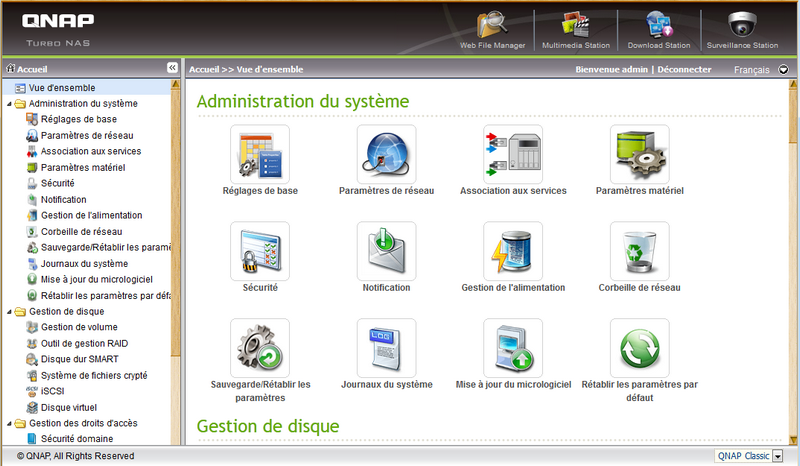Click main content scrollbar up arrow

coord(793,84)
